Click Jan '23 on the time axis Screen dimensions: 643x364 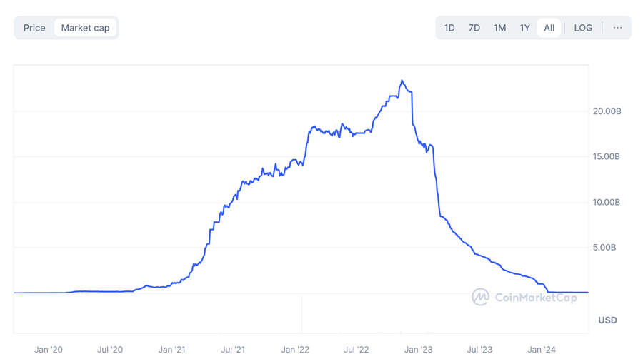[418, 350]
